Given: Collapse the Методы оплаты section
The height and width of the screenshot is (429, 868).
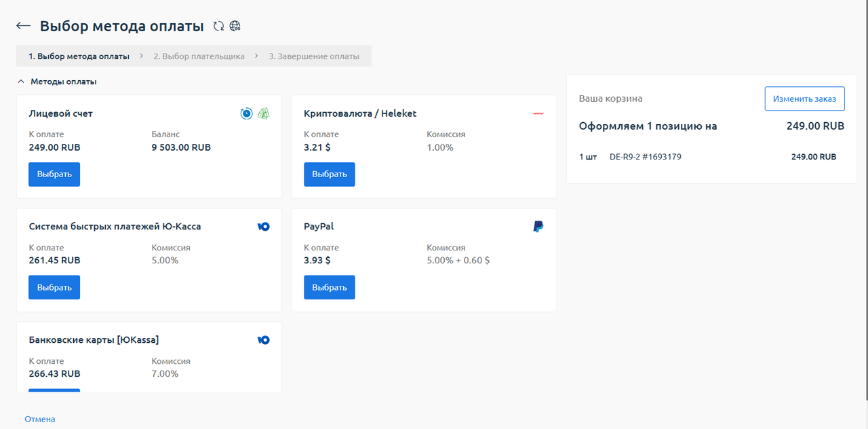Looking at the screenshot, I should (x=57, y=81).
